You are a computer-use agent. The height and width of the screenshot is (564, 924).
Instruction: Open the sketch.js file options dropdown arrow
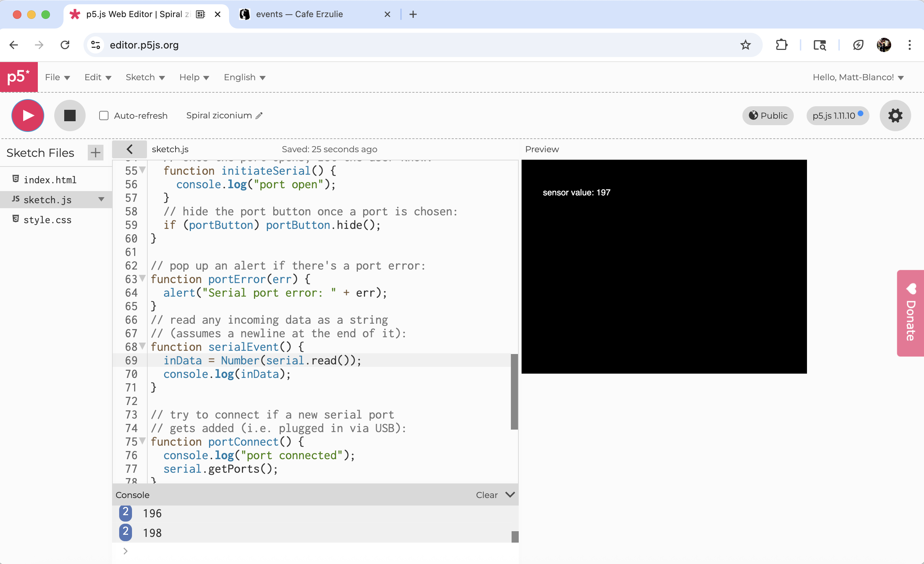101,199
